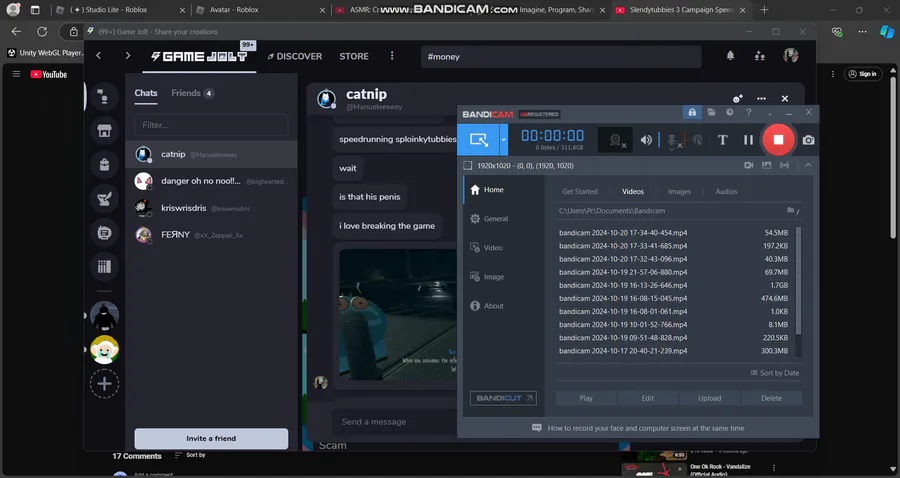Open the store shop icon in Game Jolt sidebar
This screenshot has height=478, width=900.
click(x=104, y=131)
